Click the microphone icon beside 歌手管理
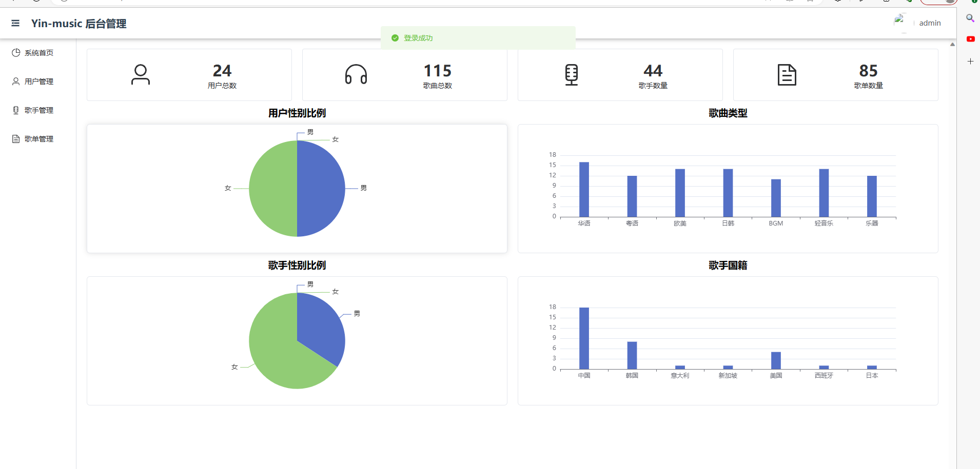Viewport: 980px width, 469px height. pyautogui.click(x=16, y=110)
